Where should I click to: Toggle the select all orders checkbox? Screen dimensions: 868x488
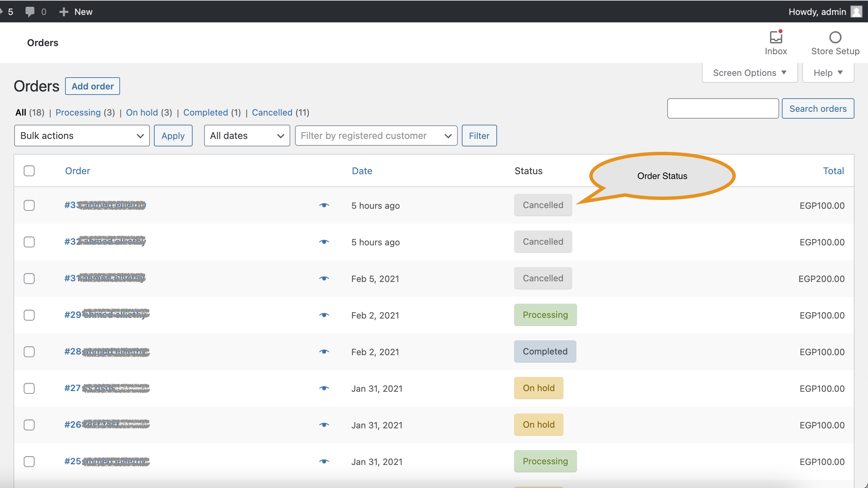29,170
